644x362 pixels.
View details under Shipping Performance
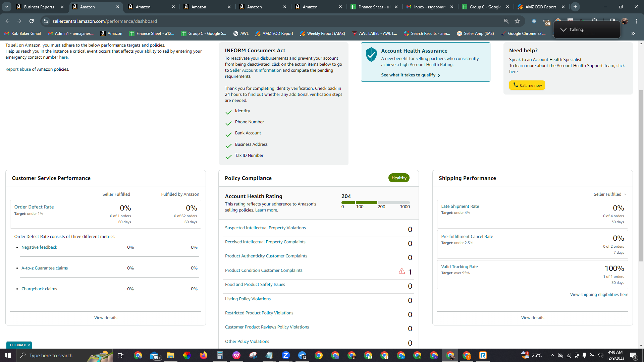pyautogui.click(x=533, y=318)
